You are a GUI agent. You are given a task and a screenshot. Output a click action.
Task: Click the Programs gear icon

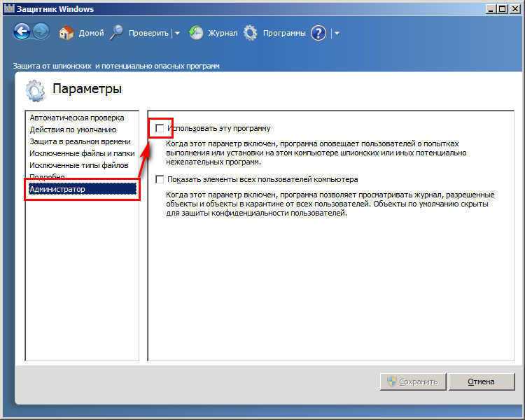coord(251,33)
